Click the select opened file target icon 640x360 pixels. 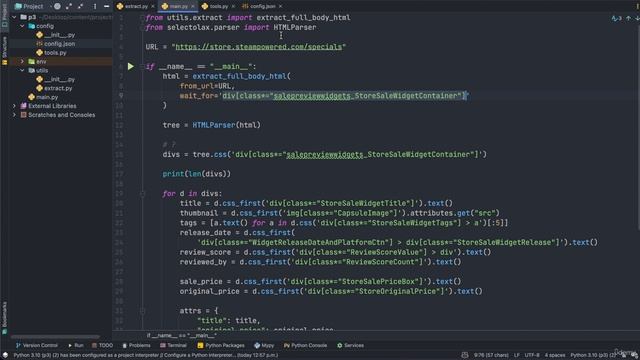coord(57,6)
